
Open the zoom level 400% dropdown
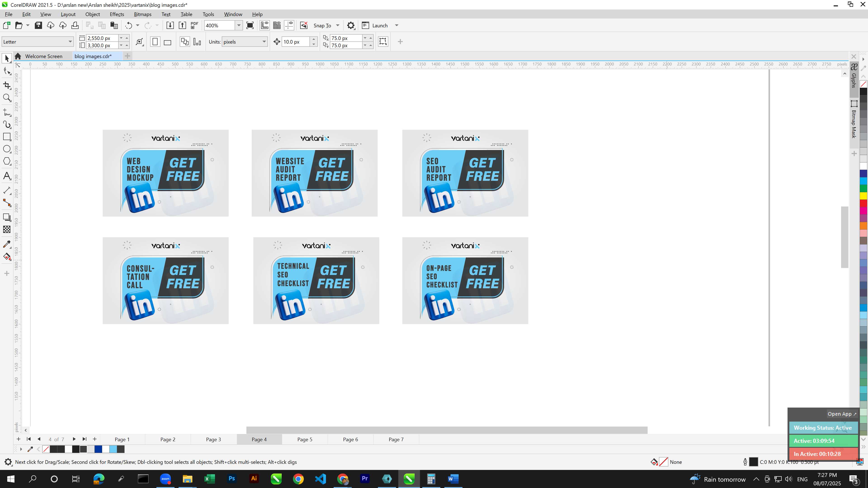click(239, 25)
